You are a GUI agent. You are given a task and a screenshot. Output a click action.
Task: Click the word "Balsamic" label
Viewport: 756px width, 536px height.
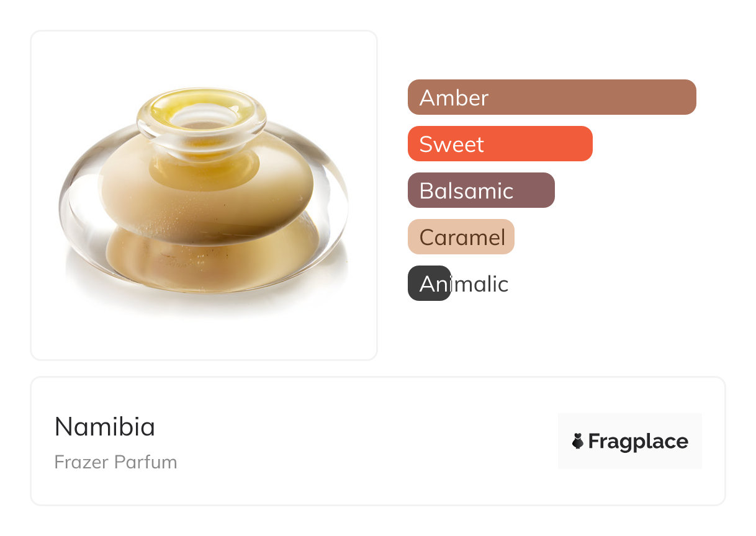tap(466, 190)
